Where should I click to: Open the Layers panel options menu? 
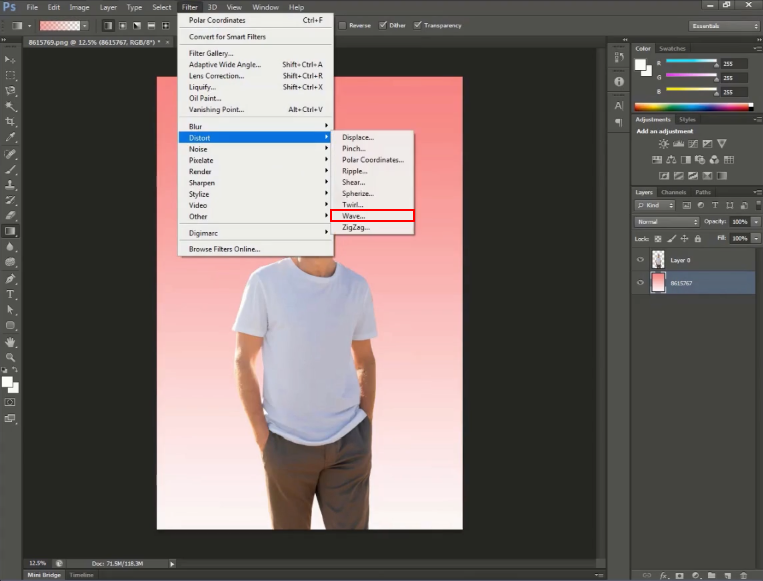coord(757,192)
